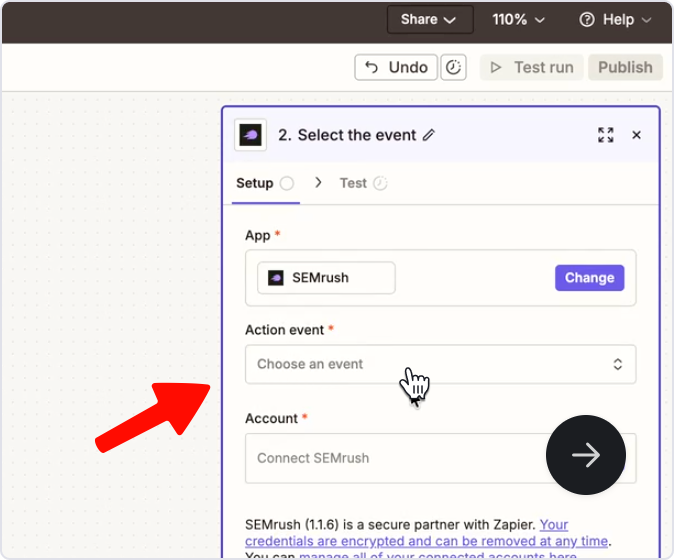Click the Undo button
The width and height of the screenshot is (674, 560).
pos(395,67)
